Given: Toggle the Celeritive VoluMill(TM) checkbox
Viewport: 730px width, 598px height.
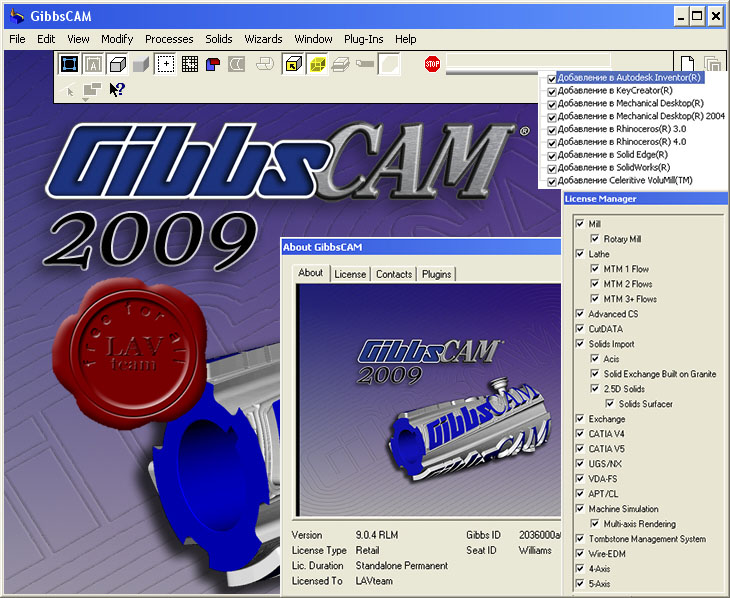Looking at the screenshot, I should 552,182.
